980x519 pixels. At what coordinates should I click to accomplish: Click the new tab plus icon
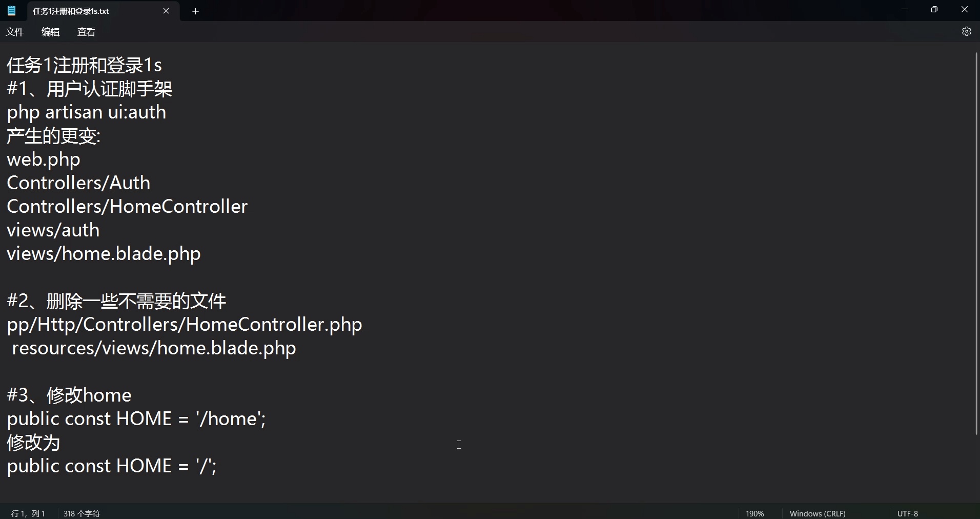195,11
